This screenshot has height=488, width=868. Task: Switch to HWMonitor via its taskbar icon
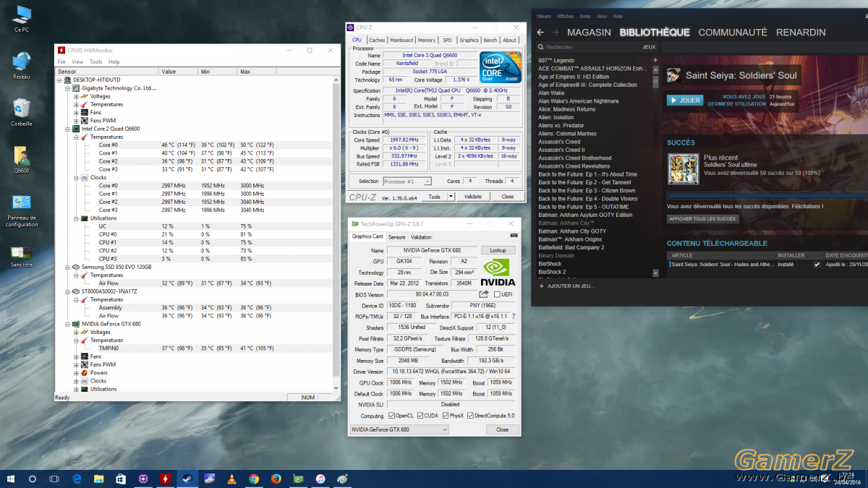click(x=165, y=479)
